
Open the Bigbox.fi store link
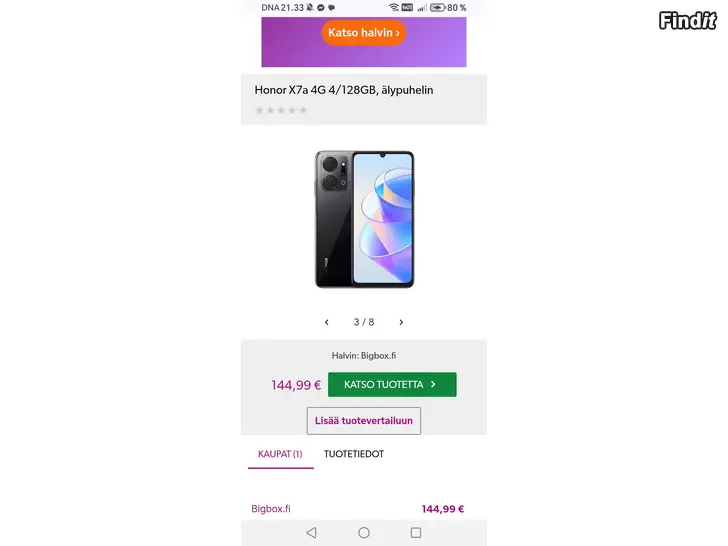(271, 509)
